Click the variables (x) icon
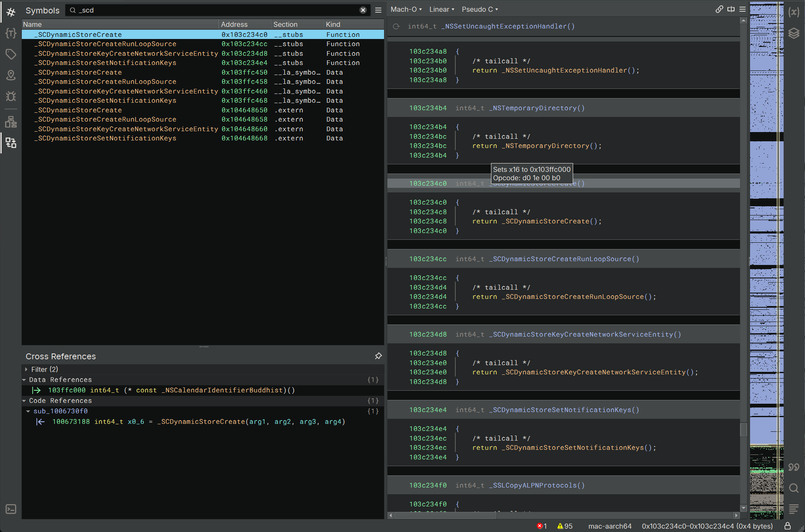Screen dimensions: 805x532 click(x=794, y=12)
